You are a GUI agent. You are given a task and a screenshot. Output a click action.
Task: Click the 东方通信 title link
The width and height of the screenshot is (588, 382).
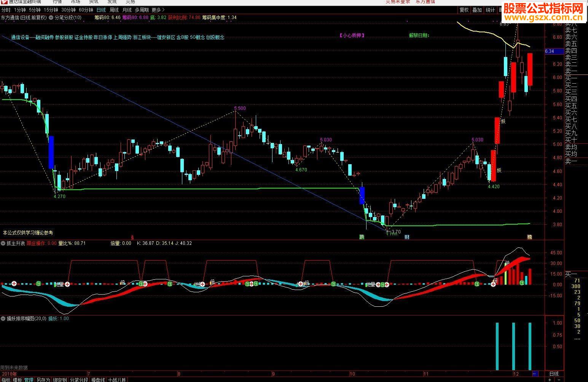[425, 2]
